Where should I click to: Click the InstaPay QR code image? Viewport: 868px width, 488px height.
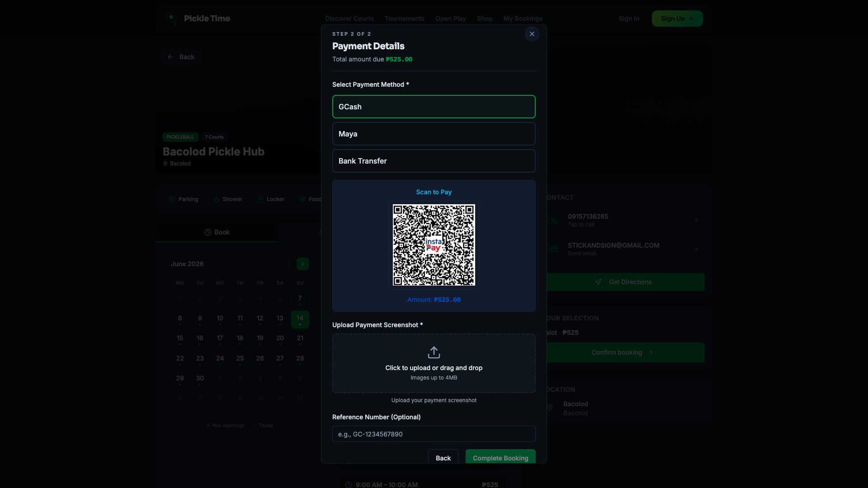(434, 245)
